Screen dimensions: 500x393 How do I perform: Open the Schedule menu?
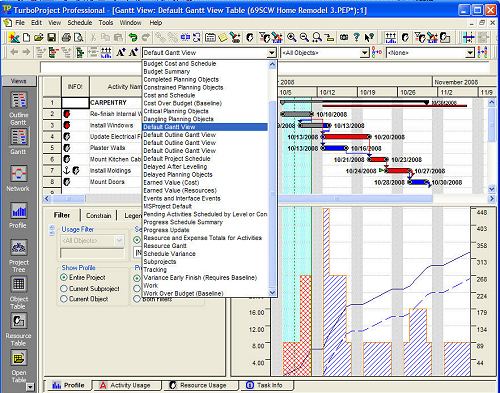pos(80,23)
